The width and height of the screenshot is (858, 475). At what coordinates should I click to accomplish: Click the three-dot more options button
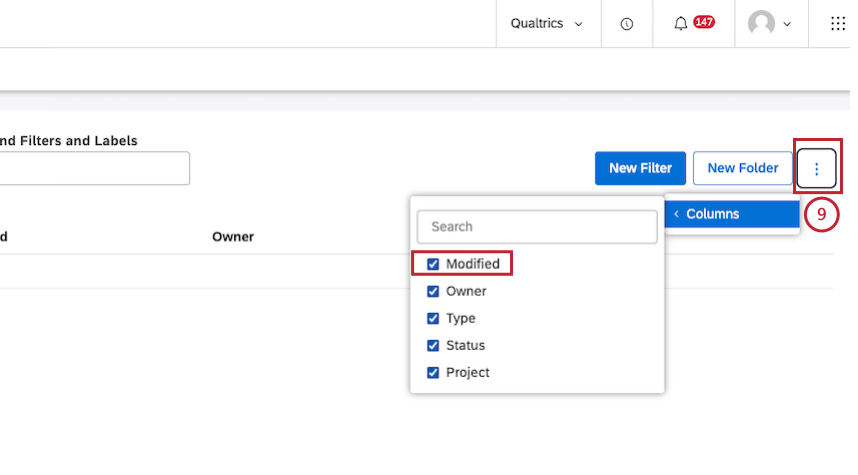point(816,169)
